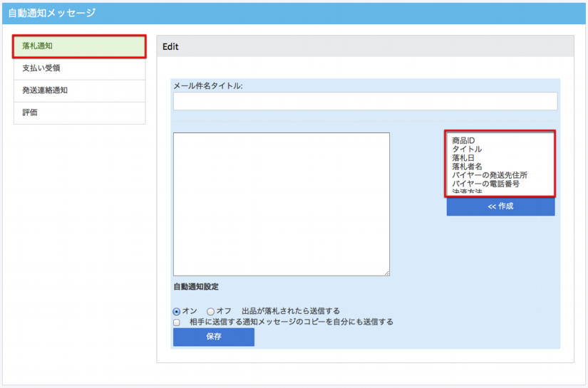Image resolution: width=588 pixels, height=388 pixels.
Task: Choose タイトル from the variable list
Action: 467,150
